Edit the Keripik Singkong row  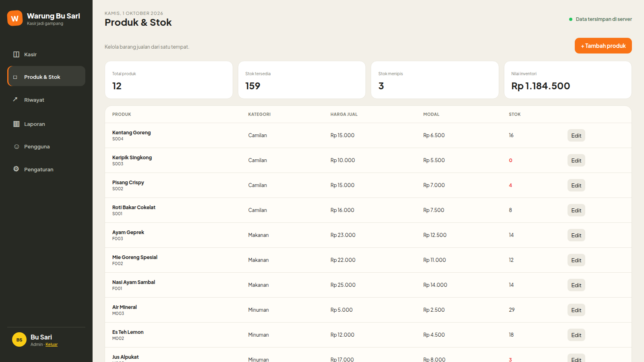pyautogui.click(x=576, y=160)
